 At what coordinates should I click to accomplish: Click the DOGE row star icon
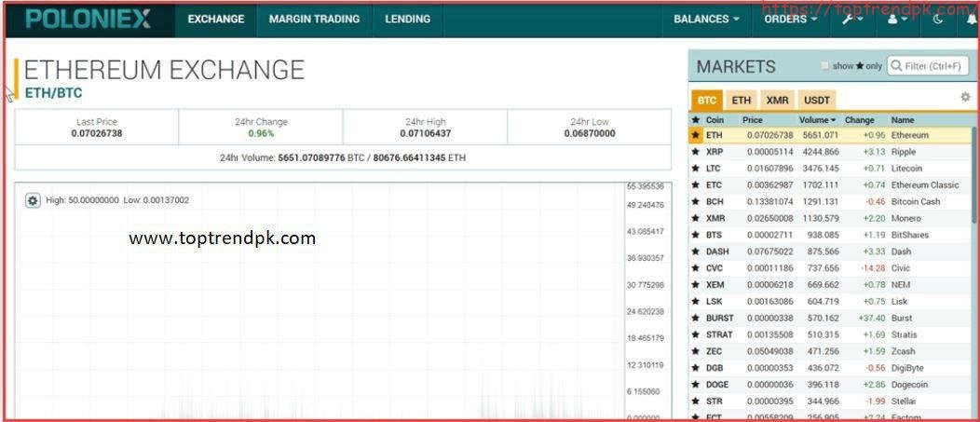point(695,385)
